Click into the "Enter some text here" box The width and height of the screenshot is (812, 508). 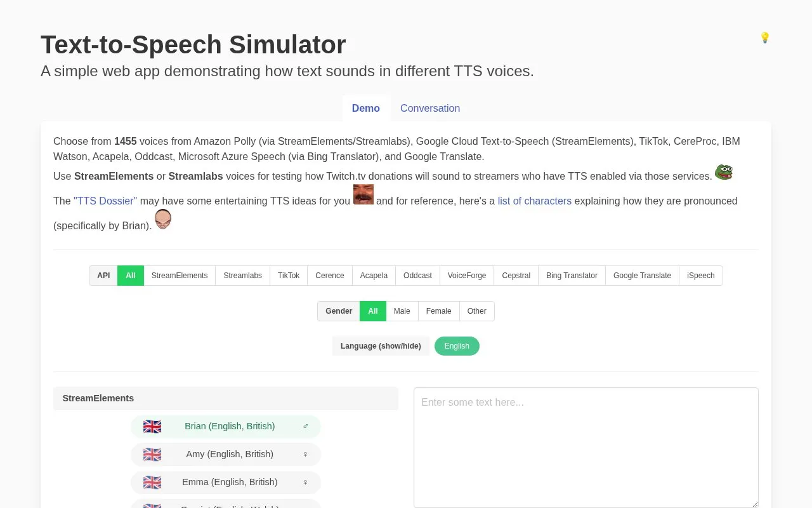[x=586, y=448]
